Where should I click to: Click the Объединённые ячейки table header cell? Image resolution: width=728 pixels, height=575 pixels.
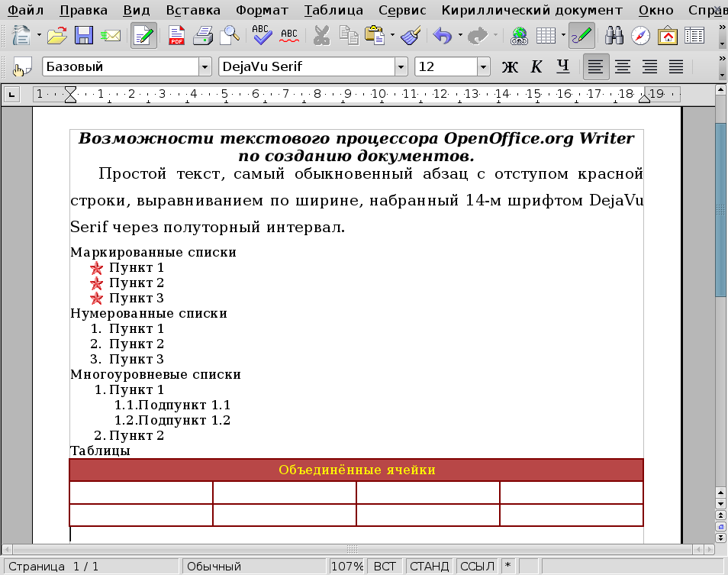[x=356, y=470]
